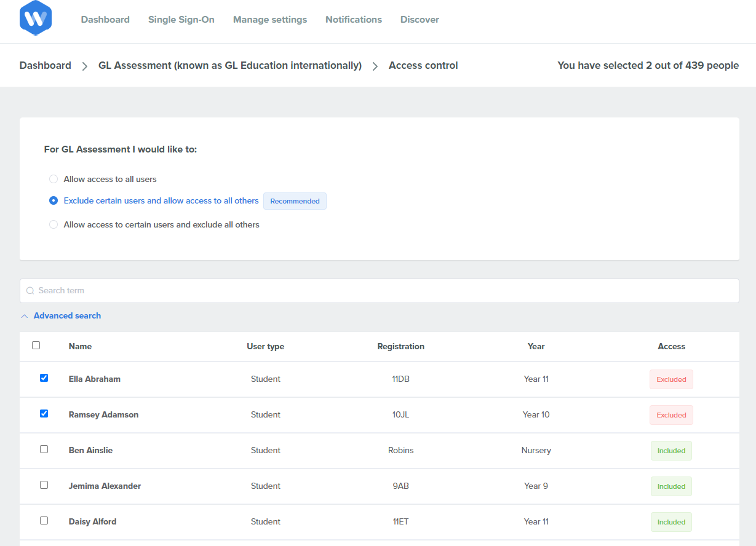
Task: Click registration Robins
Action: pyautogui.click(x=401, y=450)
